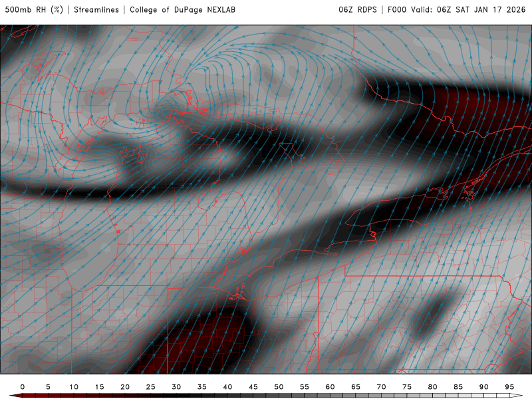Click the '85' color scale label
This screenshot has width=532, height=399.
click(458, 387)
